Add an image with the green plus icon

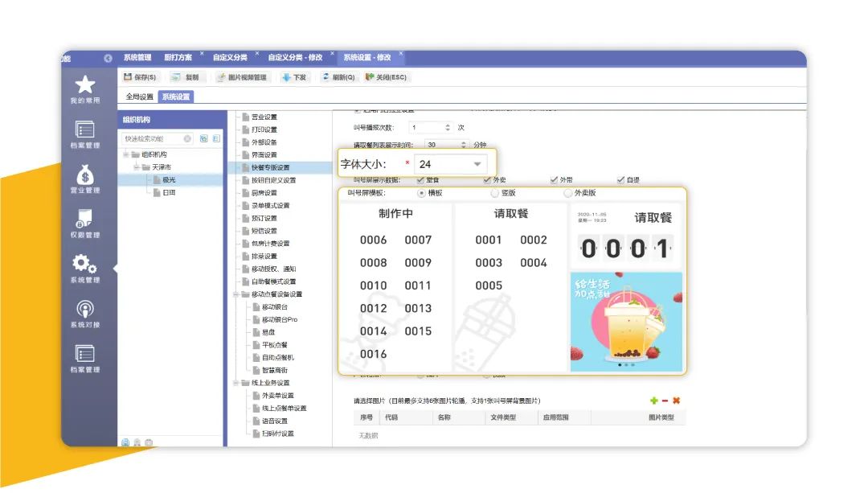pyautogui.click(x=653, y=401)
